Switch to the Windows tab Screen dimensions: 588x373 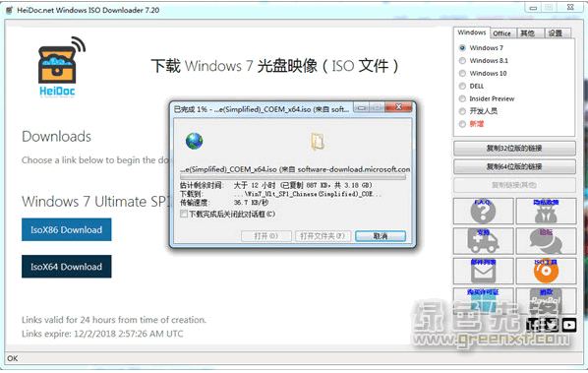[x=471, y=32]
